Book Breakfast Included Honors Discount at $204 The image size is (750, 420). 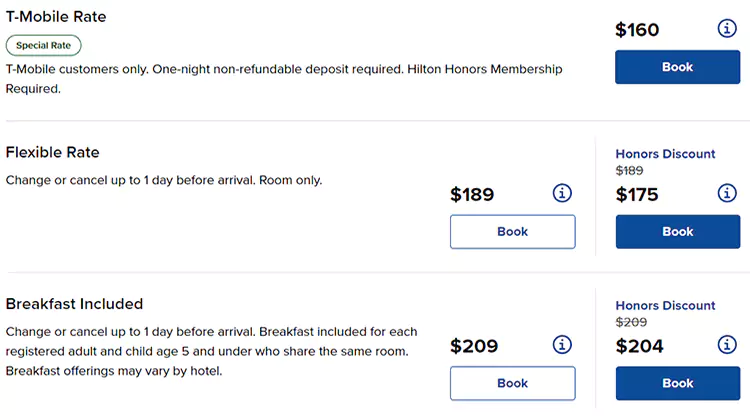click(677, 383)
